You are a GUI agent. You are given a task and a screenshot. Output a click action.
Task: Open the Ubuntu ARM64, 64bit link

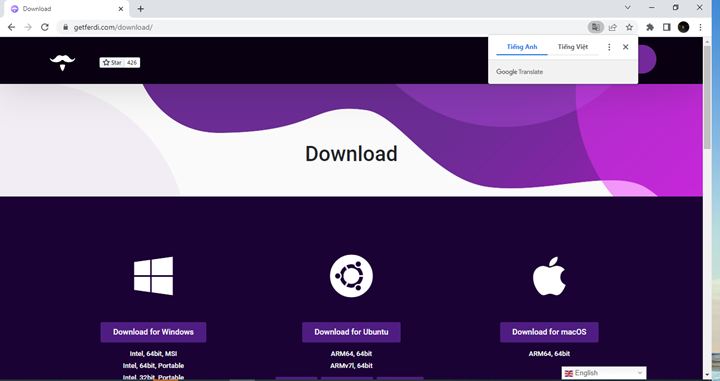click(351, 353)
